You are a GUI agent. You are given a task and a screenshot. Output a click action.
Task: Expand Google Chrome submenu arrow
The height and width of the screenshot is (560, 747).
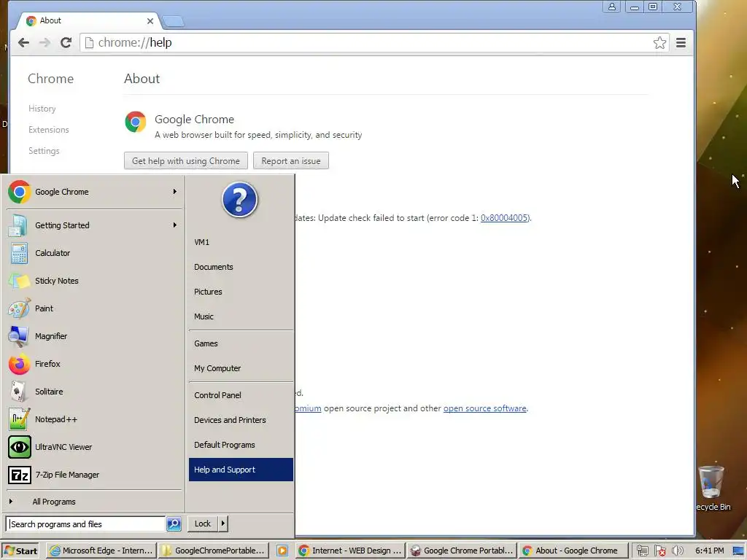click(x=175, y=192)
